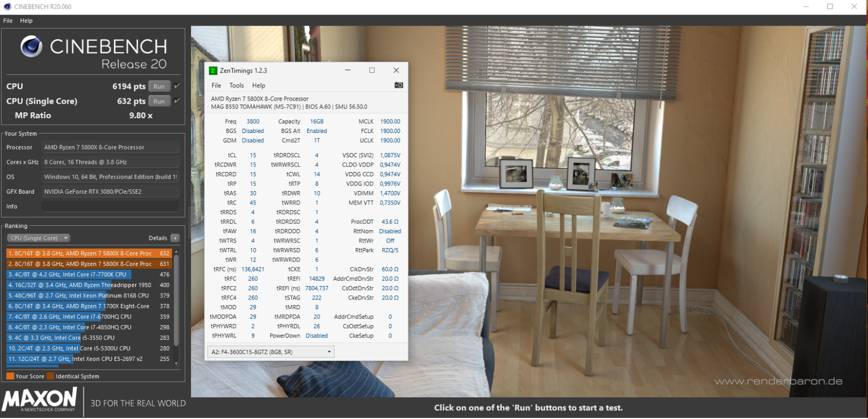Viewport: 868px width, 419px height.
Task: Click the ranking scrollbar down arrow
Action: [x=176, y=364]
